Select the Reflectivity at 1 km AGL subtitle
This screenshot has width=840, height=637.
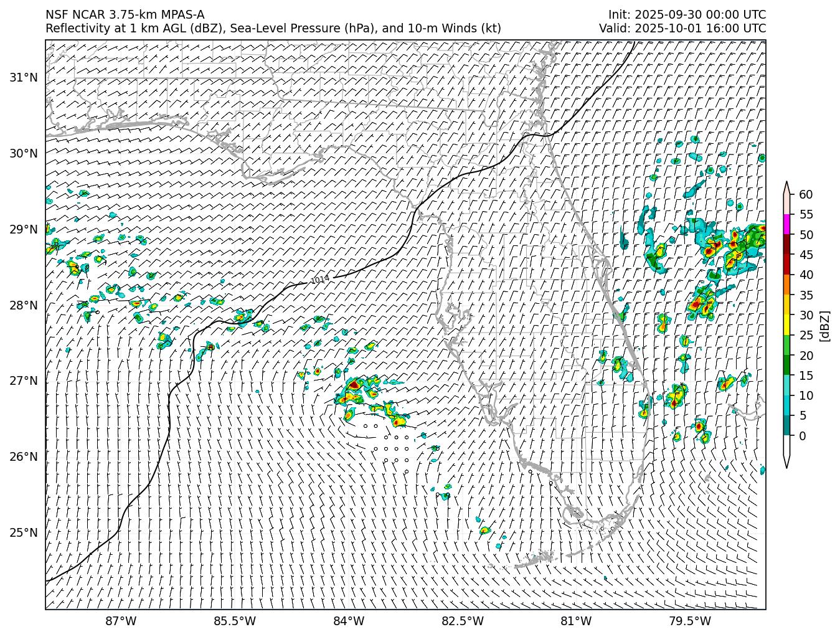point(273,29)
